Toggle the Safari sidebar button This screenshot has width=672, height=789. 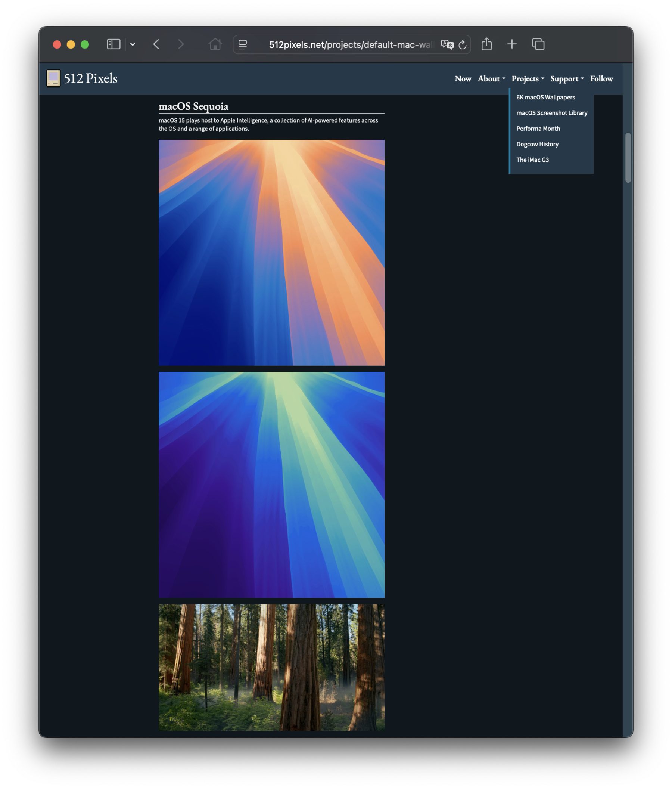click(x=113, y=44)
